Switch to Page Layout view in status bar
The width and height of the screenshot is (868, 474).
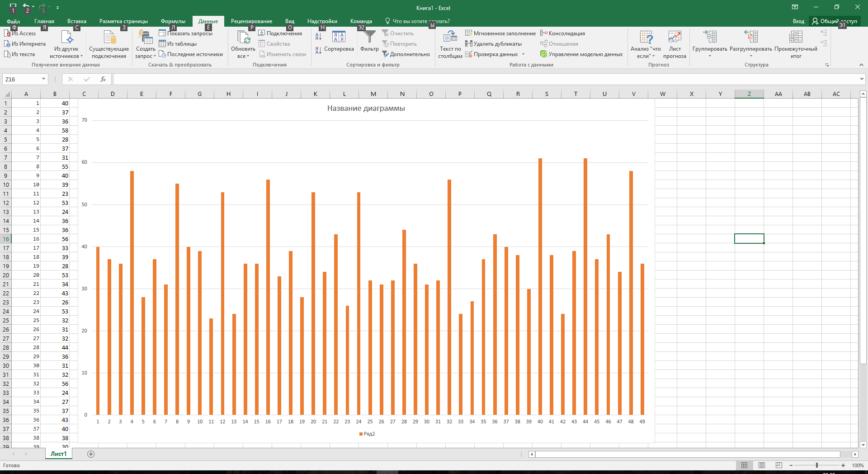tap(762, 465)
